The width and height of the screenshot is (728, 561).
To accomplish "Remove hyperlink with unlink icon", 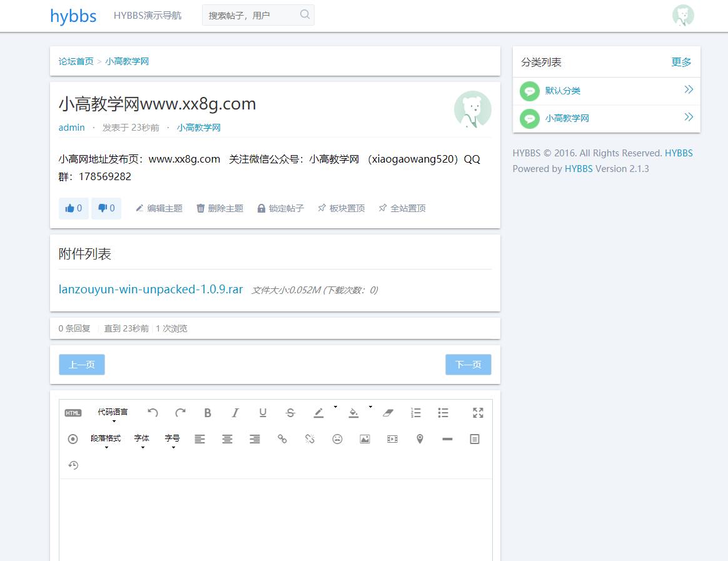I will coord(310,439).
